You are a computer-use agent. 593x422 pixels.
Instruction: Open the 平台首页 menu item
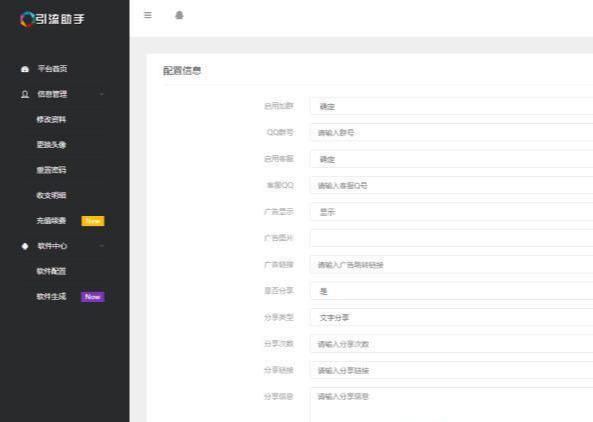click(53, 68)
